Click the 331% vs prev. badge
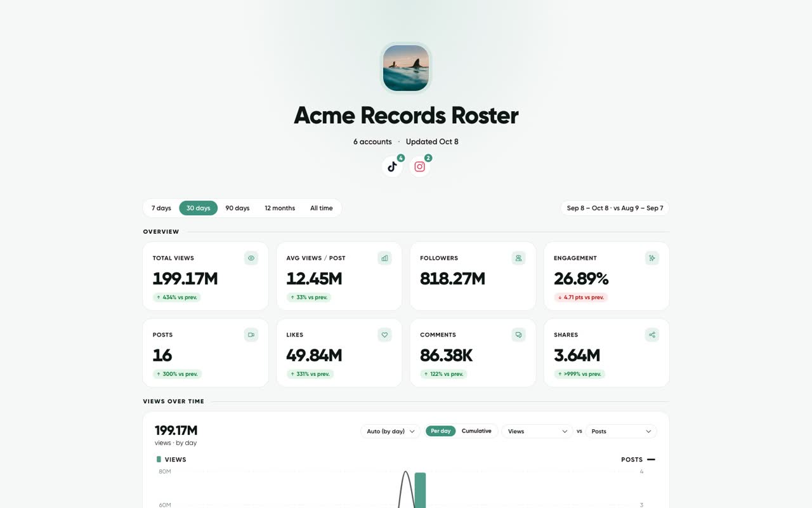This screenshot has height=508, width=812. pos(310,374)
